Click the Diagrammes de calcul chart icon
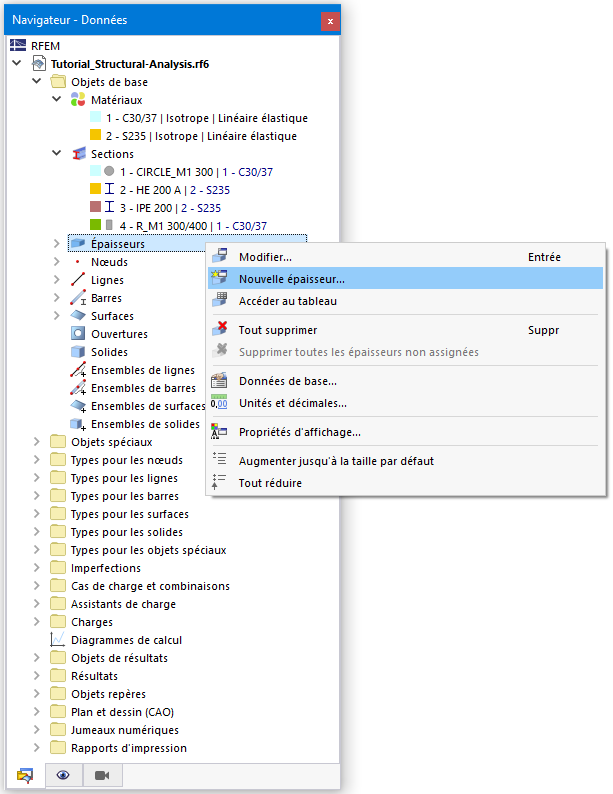This screenshot has width=613, height=794. tap(58, 640)
